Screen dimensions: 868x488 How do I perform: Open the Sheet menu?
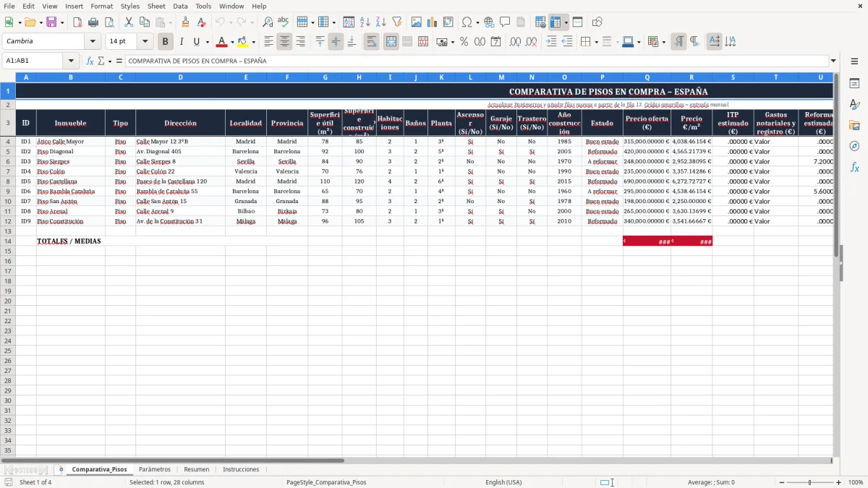point(156,6)
